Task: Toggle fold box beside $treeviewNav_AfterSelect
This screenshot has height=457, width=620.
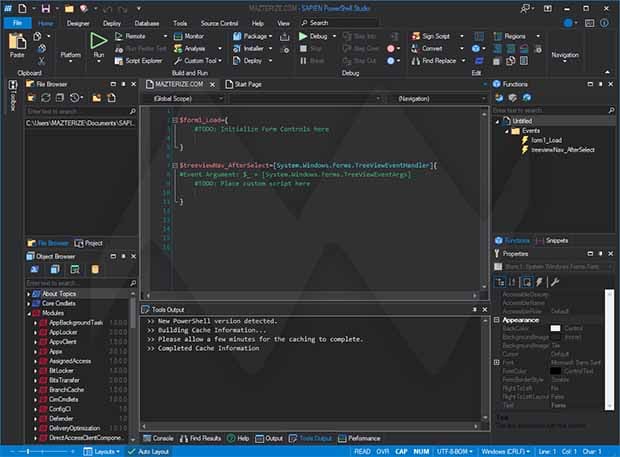Action: 174,165
